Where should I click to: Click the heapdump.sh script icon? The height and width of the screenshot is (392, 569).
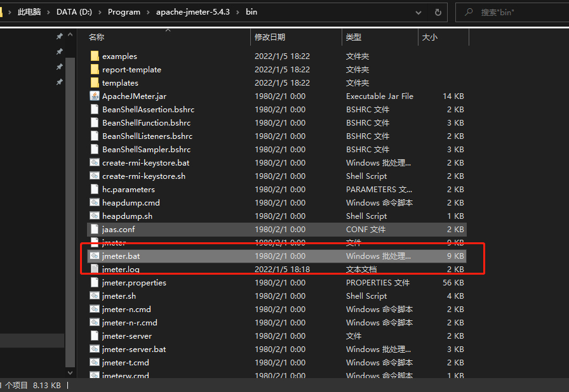95,216
